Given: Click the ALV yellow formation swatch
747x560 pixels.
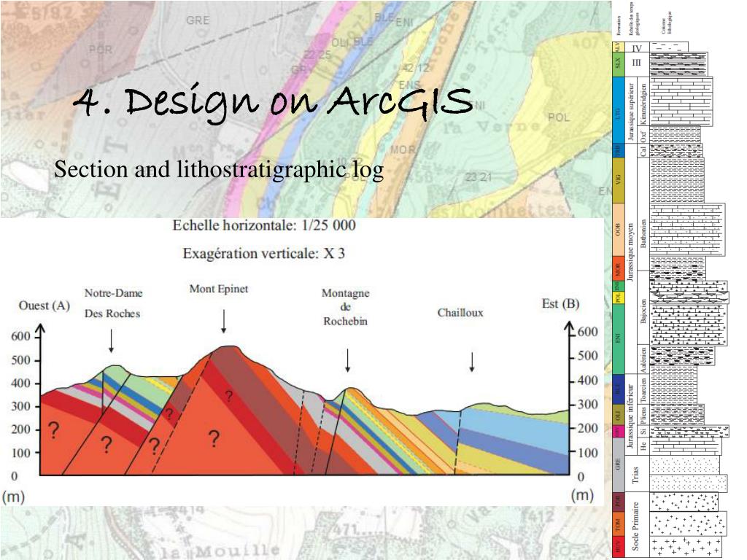Looking at the screenshot, I should click(x=617, y=47).
